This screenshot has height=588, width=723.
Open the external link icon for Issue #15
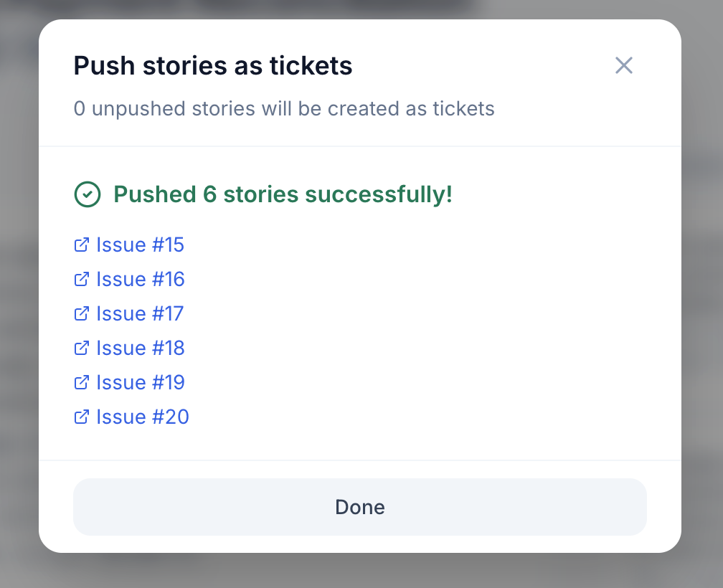(81, 245)
